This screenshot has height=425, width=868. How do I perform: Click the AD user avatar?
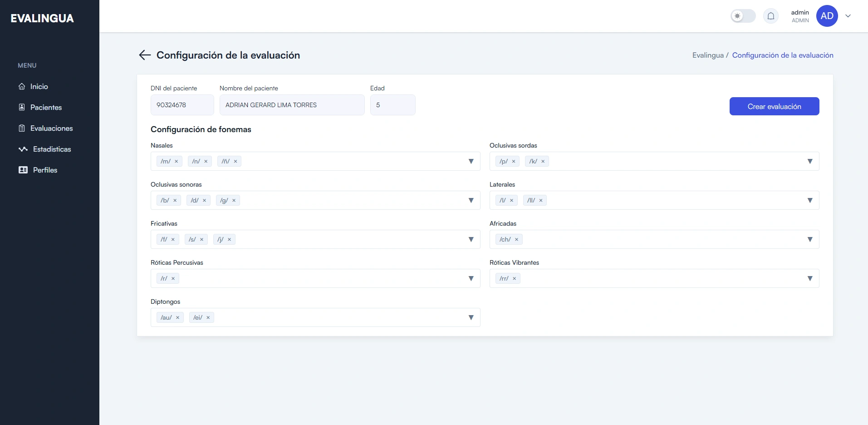pos(827,16)
